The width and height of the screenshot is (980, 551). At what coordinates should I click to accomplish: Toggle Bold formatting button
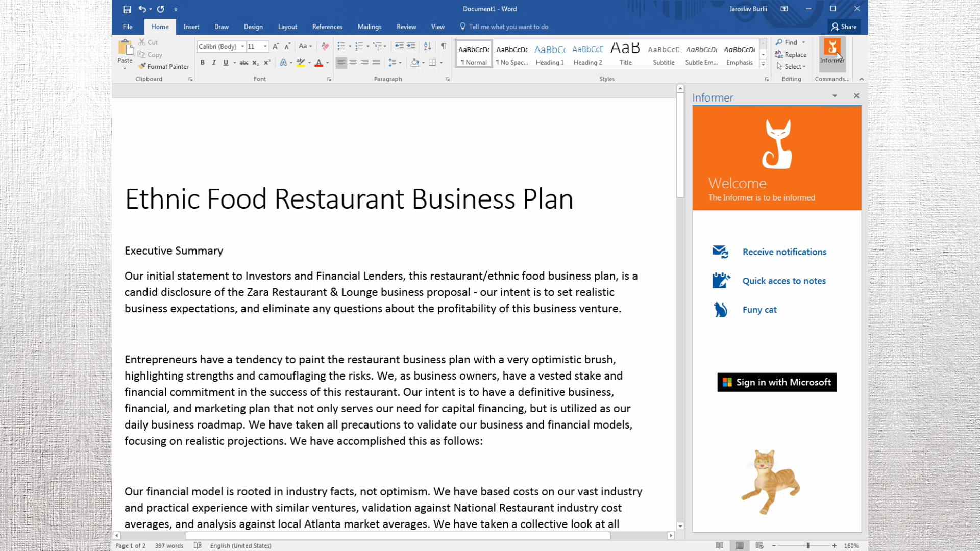click(202, 63)
